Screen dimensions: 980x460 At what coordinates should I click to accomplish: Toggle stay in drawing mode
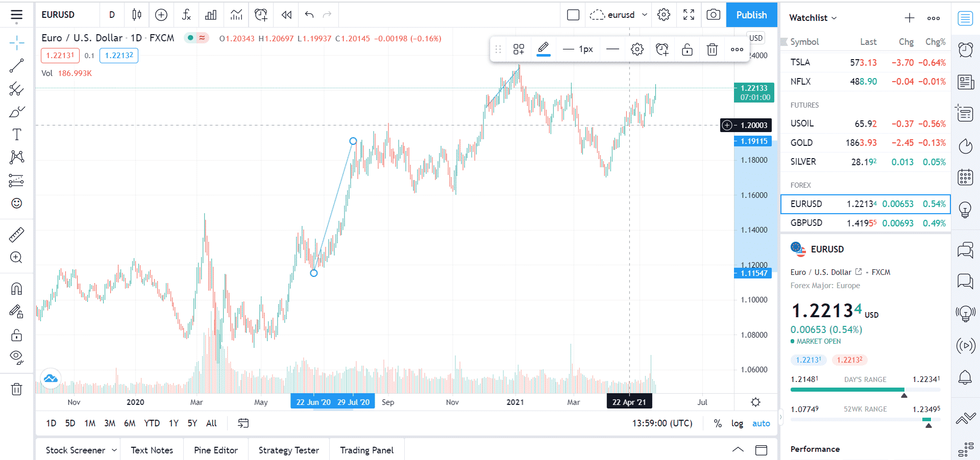[16, 312]
